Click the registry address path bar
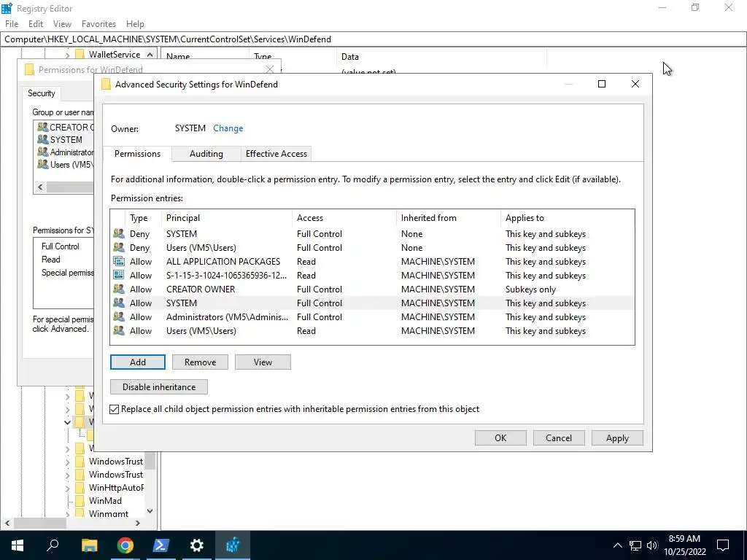 click(x=373, y=39)
